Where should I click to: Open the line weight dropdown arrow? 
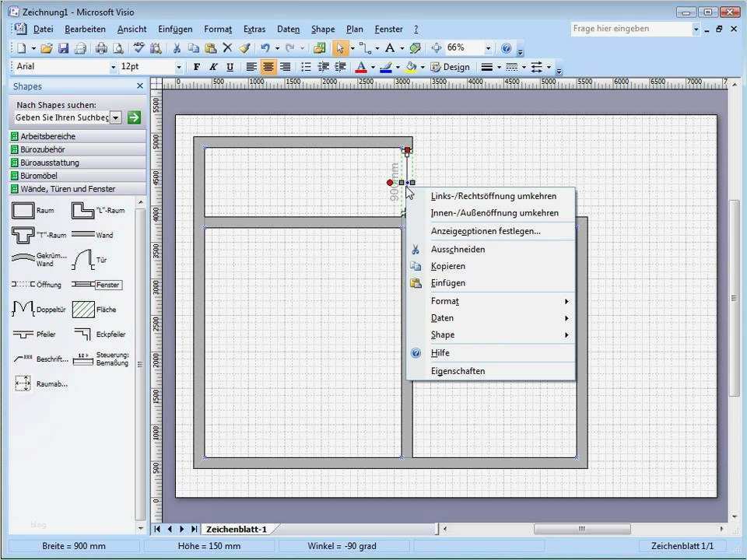(499, 68)
